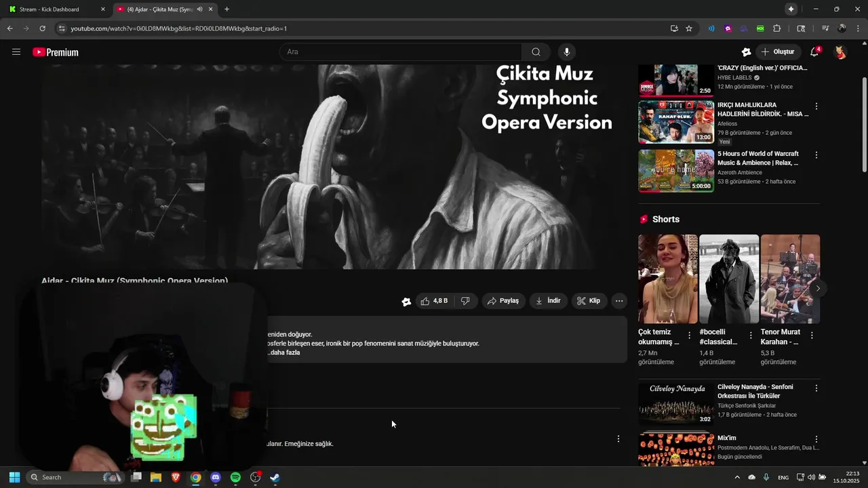Open the Azeroth Ambience channel link
Viewport: 868px width, 488px height.
(740, 173)
